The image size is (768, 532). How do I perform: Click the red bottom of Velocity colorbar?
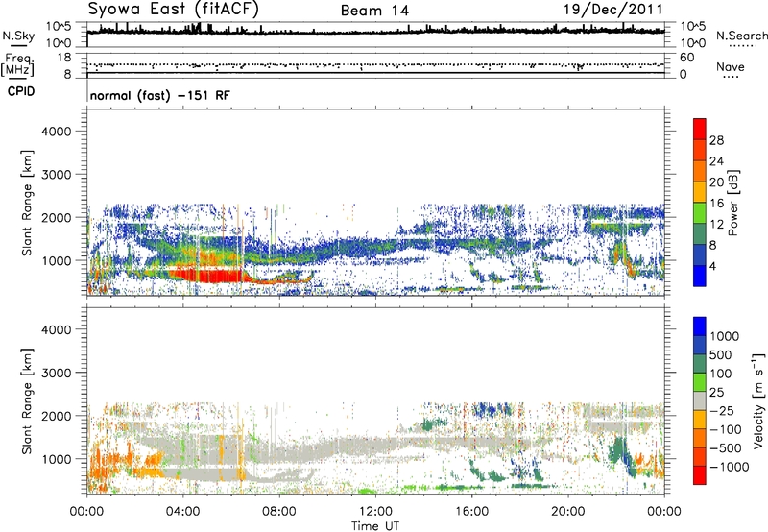click(700, 475)
